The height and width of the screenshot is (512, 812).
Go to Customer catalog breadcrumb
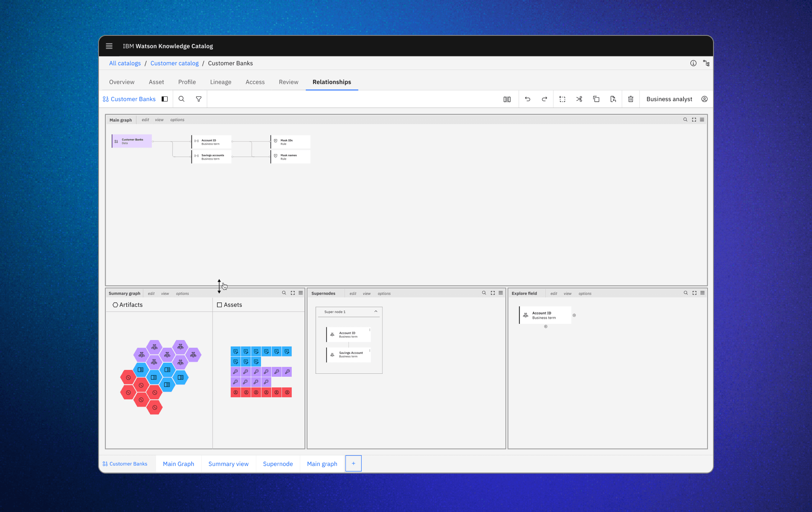(x=174, y=63)
